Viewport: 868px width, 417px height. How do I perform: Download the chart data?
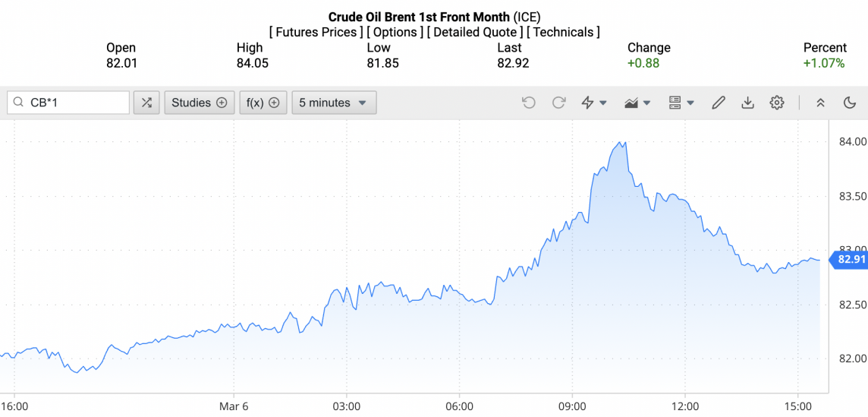(747, 103)
